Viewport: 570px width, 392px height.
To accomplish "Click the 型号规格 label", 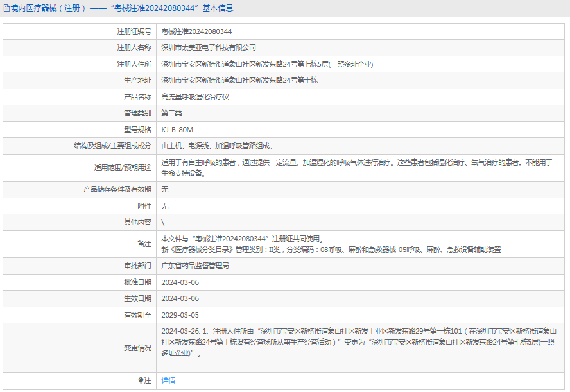I will 137,130.
